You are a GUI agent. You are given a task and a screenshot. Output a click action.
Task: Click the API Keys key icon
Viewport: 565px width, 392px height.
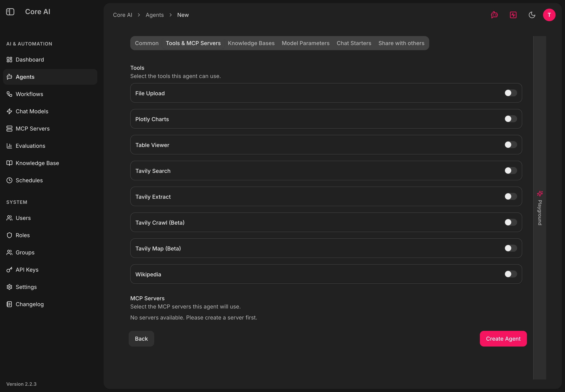9,270
